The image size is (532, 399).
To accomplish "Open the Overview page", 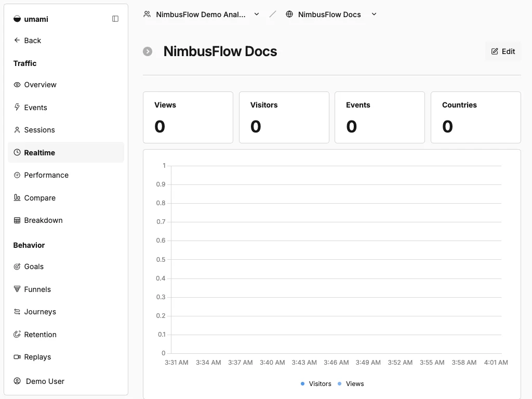I will click(x=66, y=85).
